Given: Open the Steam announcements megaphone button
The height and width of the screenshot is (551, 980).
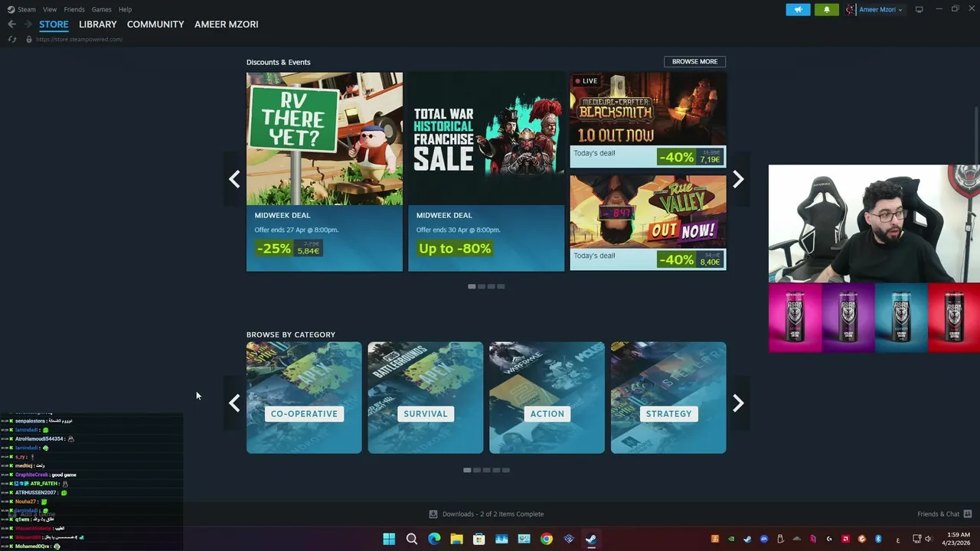Looking at the screenshot, I should [x=798, y=10].
